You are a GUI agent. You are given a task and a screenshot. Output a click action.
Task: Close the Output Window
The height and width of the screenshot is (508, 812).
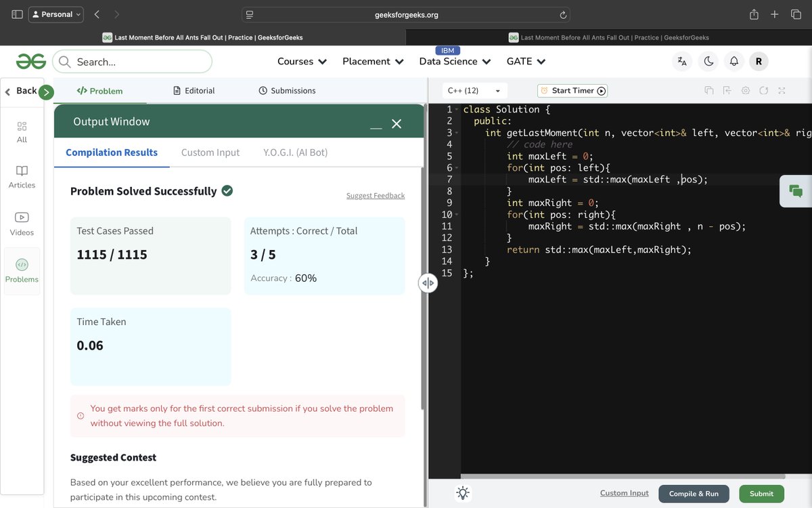point(397,123)
